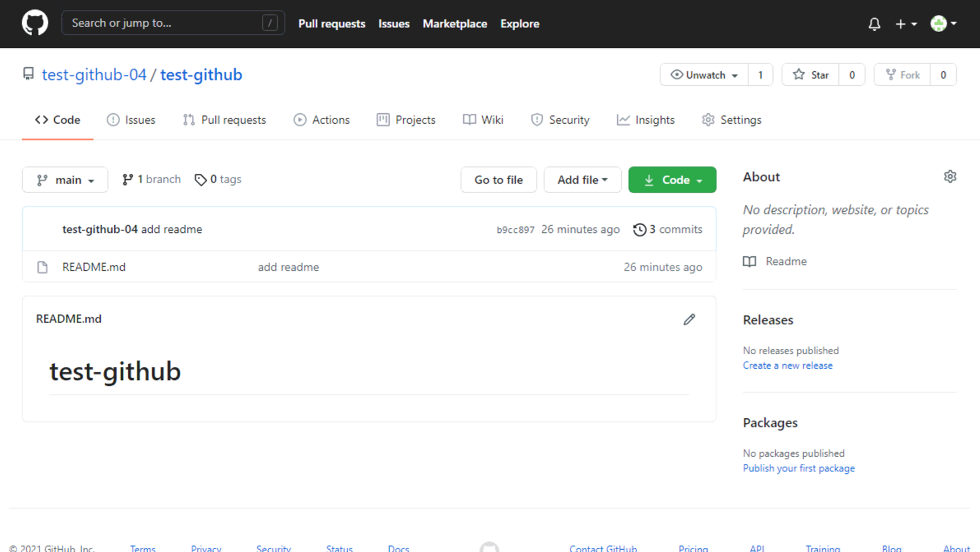
Task: Click the branch icon beside 1 branch
Action: coord(127,180)
